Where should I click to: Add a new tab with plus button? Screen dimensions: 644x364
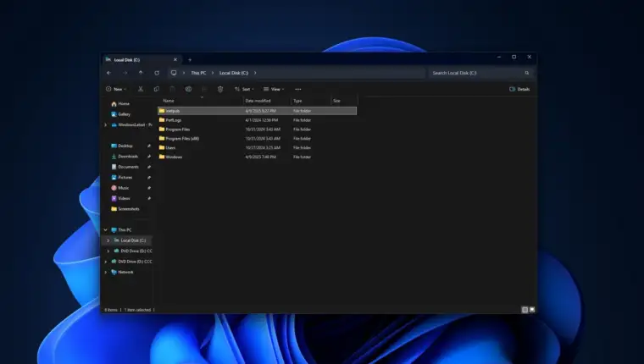click(190, 60)
